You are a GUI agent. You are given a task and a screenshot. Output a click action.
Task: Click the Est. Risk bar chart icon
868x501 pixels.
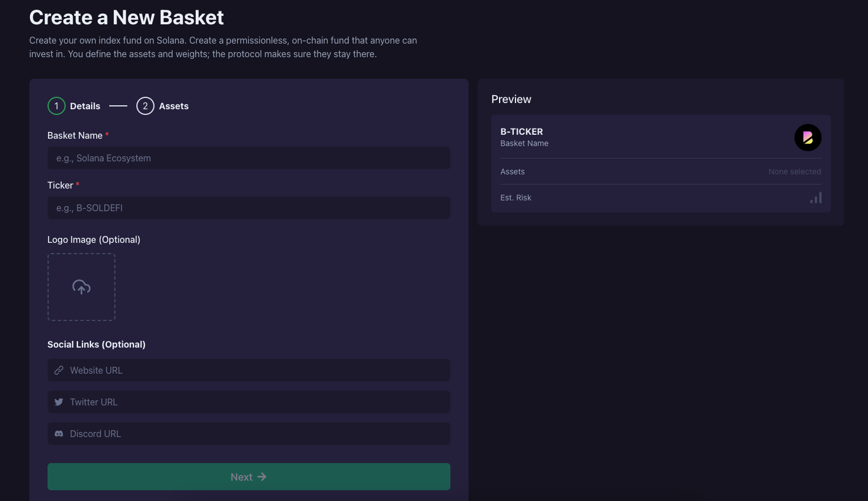815,198
